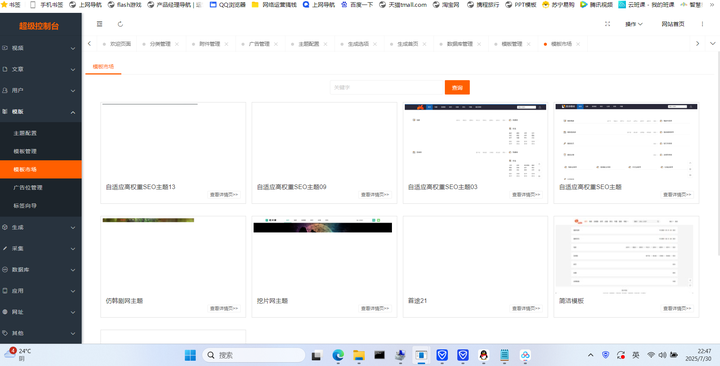The height and width of the screenshot is (366, 720).
Task: Click the 生成 sidebar icon
Action: coord(5,227)
